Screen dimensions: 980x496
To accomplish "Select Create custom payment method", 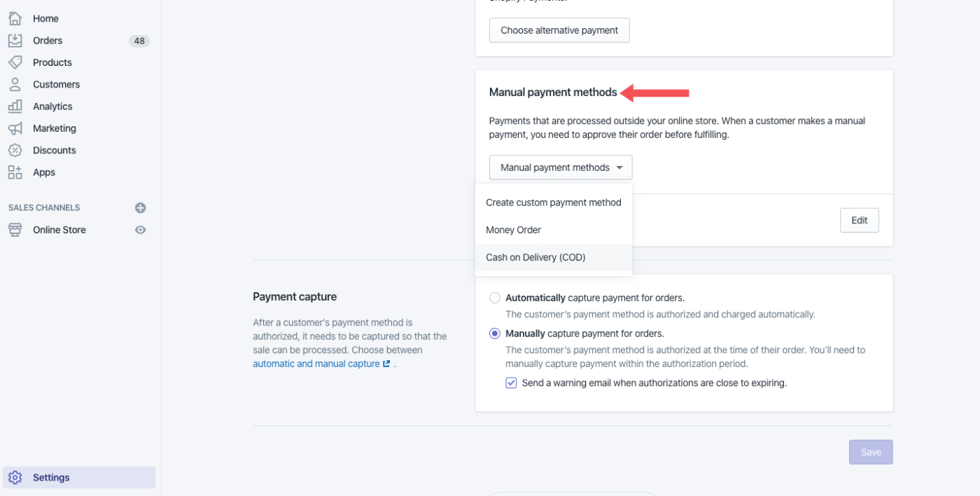I will tap(554, 202).
